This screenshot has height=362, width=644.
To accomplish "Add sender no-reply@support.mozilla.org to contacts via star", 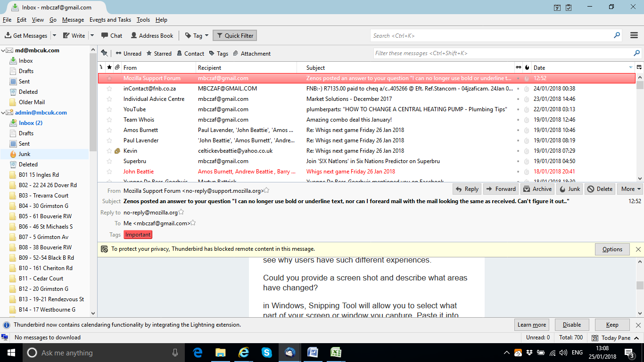I will click(266, 190).
